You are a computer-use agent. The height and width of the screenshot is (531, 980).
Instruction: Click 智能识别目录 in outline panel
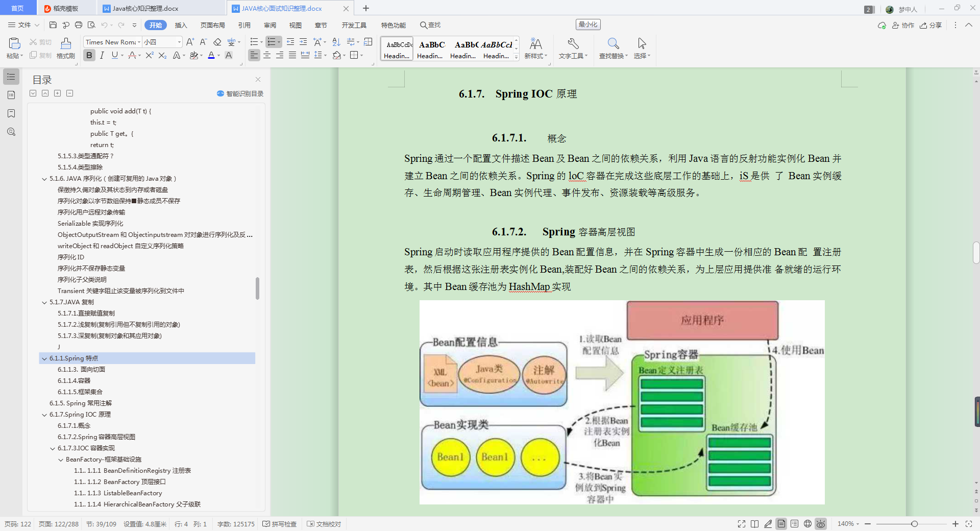[x=240, y=93]
